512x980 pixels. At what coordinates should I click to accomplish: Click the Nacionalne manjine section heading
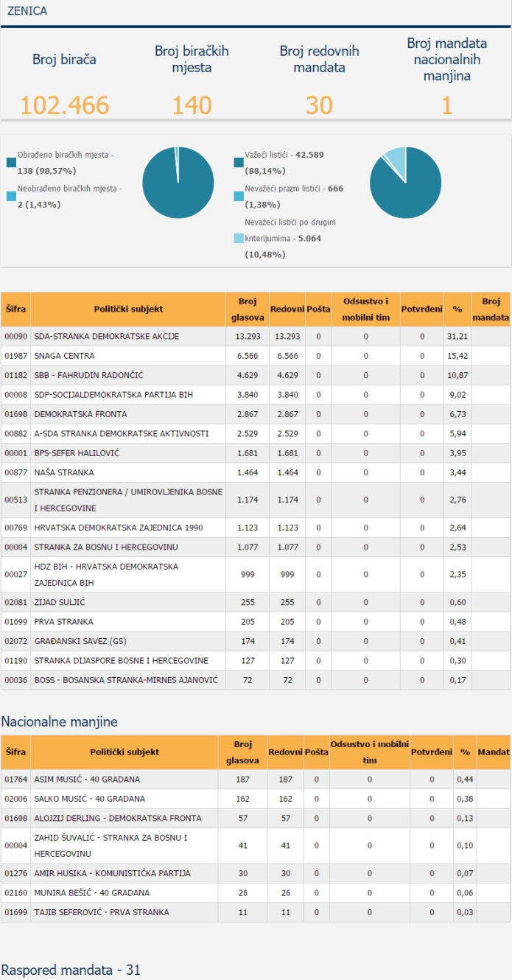point(60,721)
